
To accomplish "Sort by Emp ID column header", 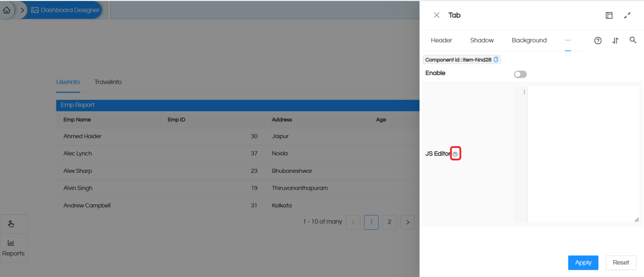I will pos(176,120).
